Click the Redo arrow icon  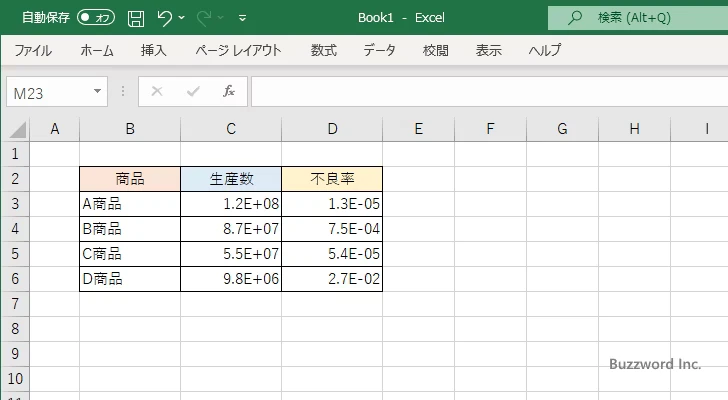(x=205, y=18)
